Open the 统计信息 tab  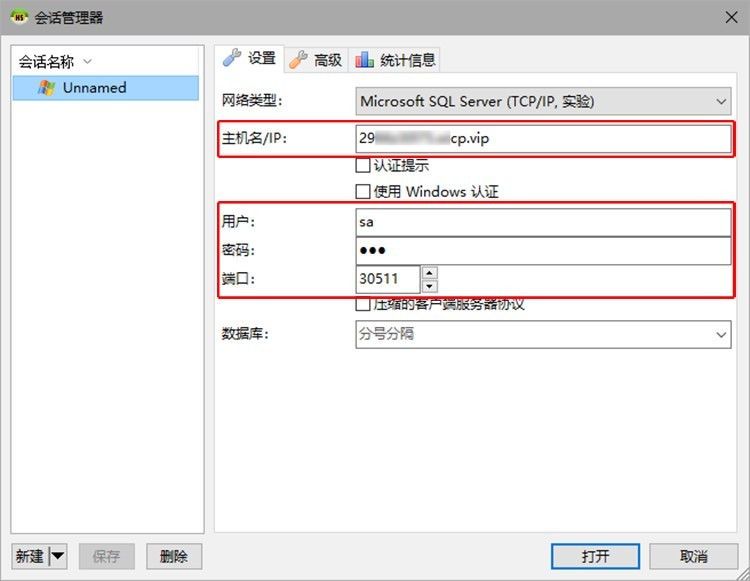click(x=395, y=60)
